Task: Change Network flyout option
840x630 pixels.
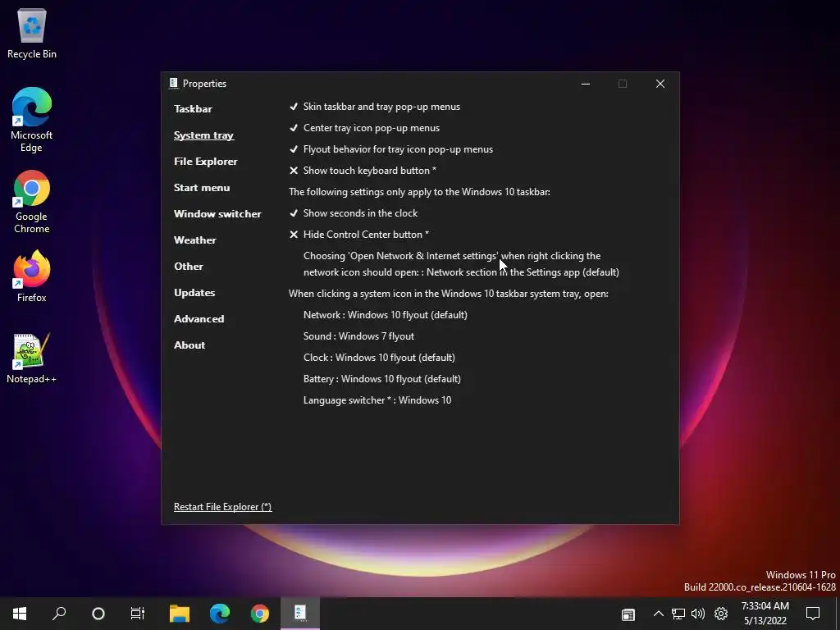Action: pyautogui.click(x=386, y=315)
